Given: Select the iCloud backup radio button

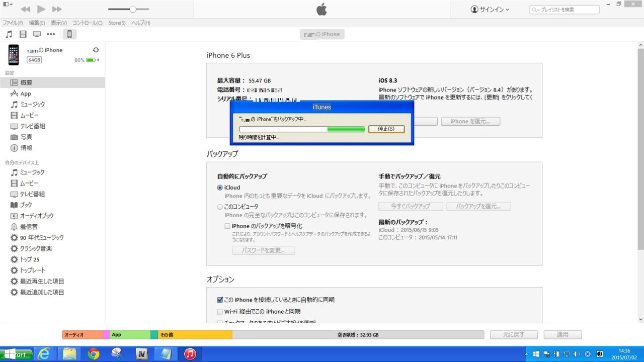Looking at the screenshot, I should (220, 188).
